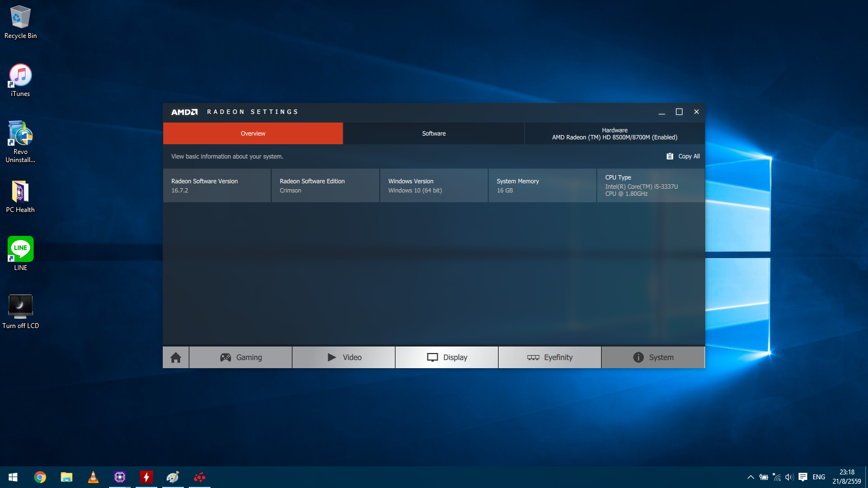Open the battery status tray icon
868x488 pixels.
[x=764, y=477]
